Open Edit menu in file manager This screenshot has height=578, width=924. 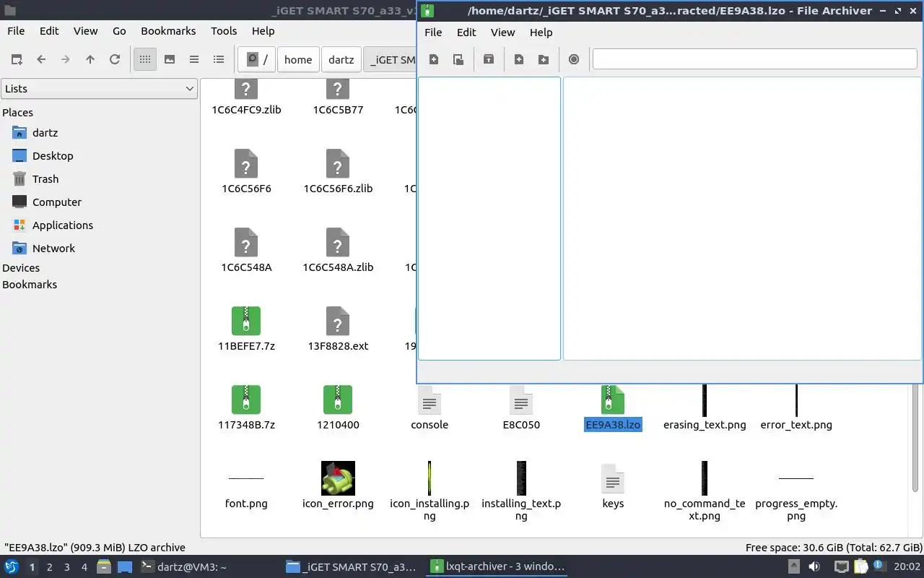tap(49, 31)
